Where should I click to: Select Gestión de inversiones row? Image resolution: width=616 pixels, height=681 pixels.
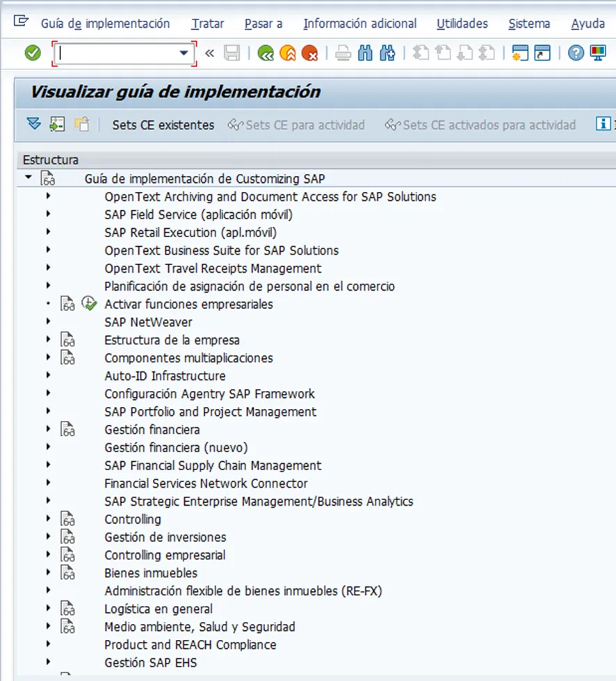165,537
